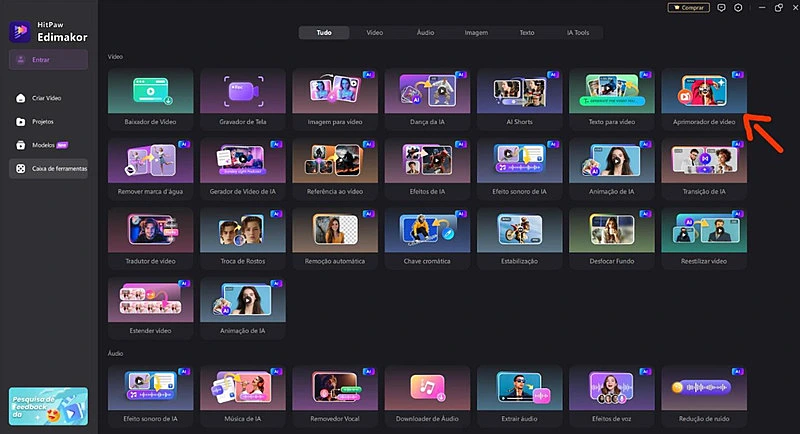The height and width of the screenshot is (434, 800).
Task: Open the Redução de ruído tool
Action: 704,390
